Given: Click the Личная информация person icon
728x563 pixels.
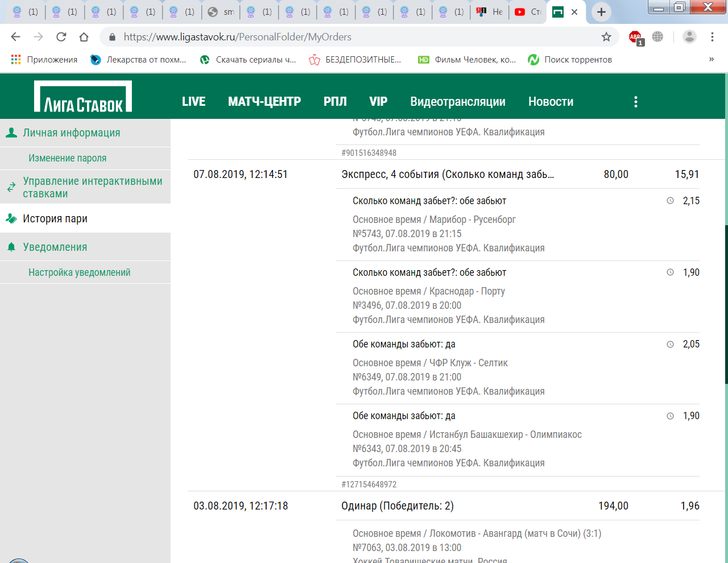Looking at the screenshot, I should coord(11,133).
